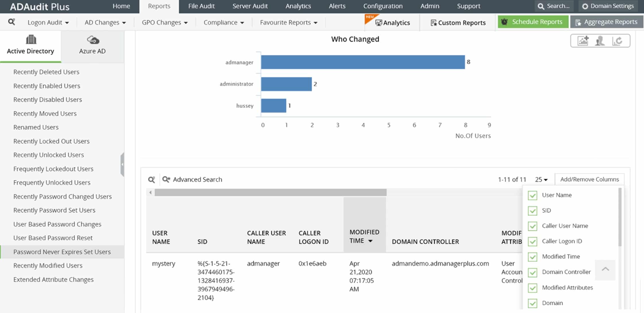644x313 pixels.
Task: Expand the Logon Audit dropdown
Action: pyautogui.click(x=48, y=22)
